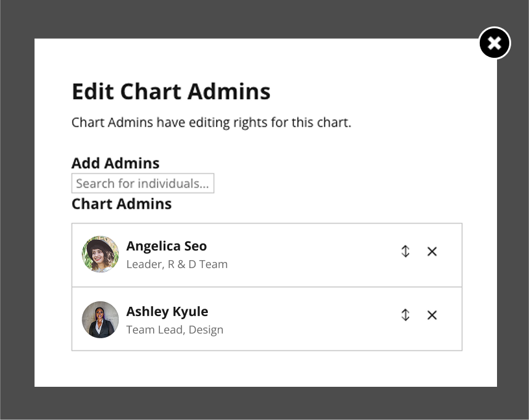Click the empty white area below the admin list
This screenshot has height=420, width=529.
(266, 369)
